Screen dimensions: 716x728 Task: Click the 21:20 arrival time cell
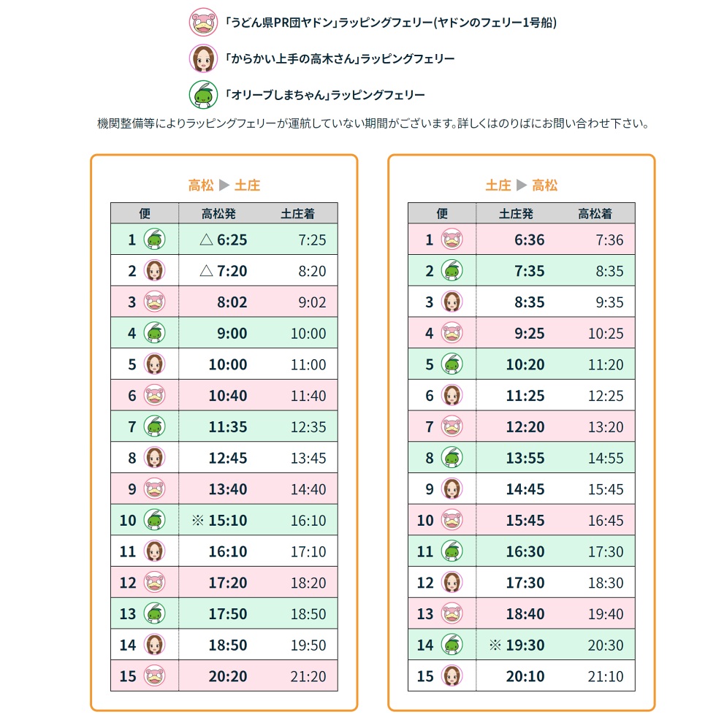308,676
